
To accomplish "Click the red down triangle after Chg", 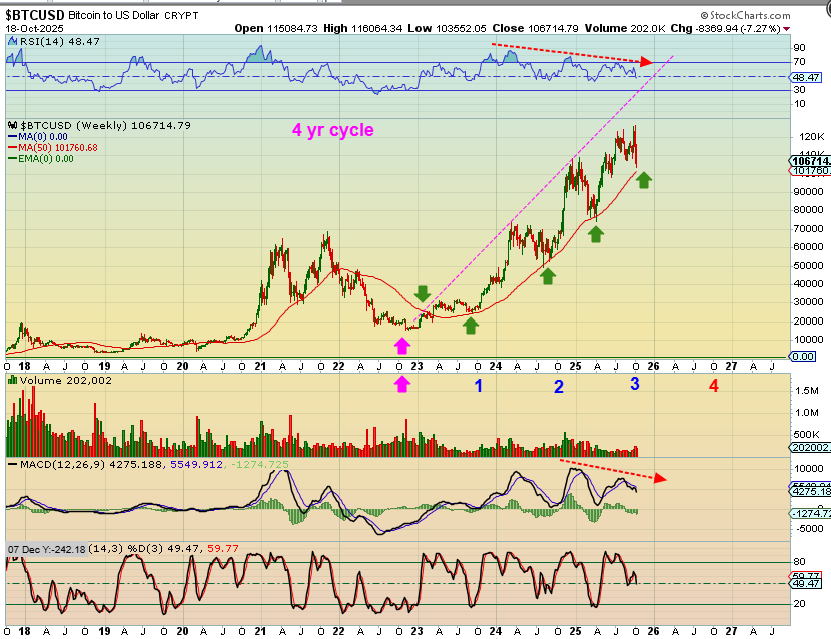I will [786, 29].
